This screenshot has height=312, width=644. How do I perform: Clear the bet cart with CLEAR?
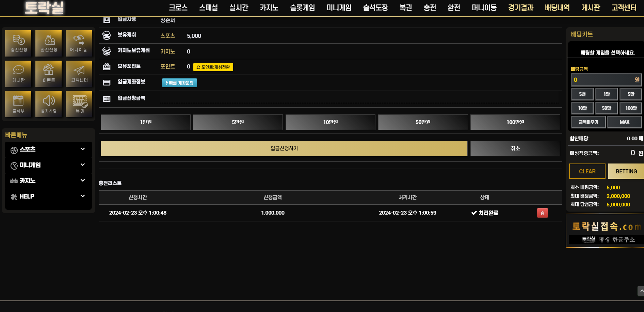[x=587, y=171]
